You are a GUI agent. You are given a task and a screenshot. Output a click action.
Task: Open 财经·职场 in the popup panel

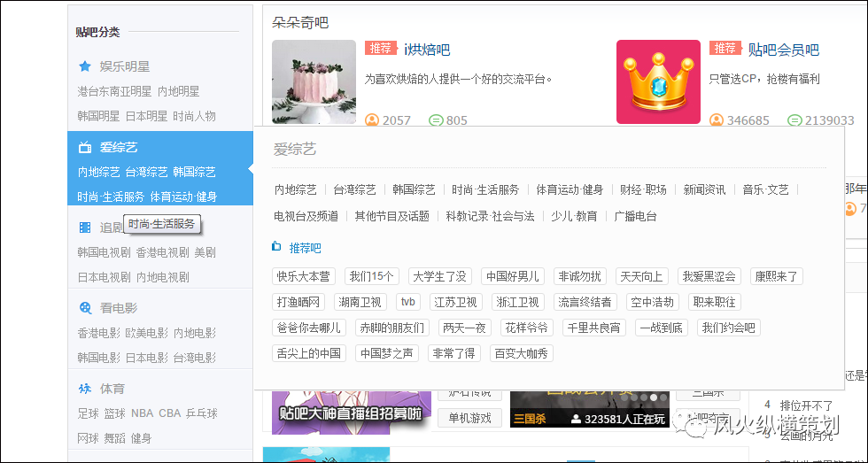pyautogui.click(x=643, y=189)
